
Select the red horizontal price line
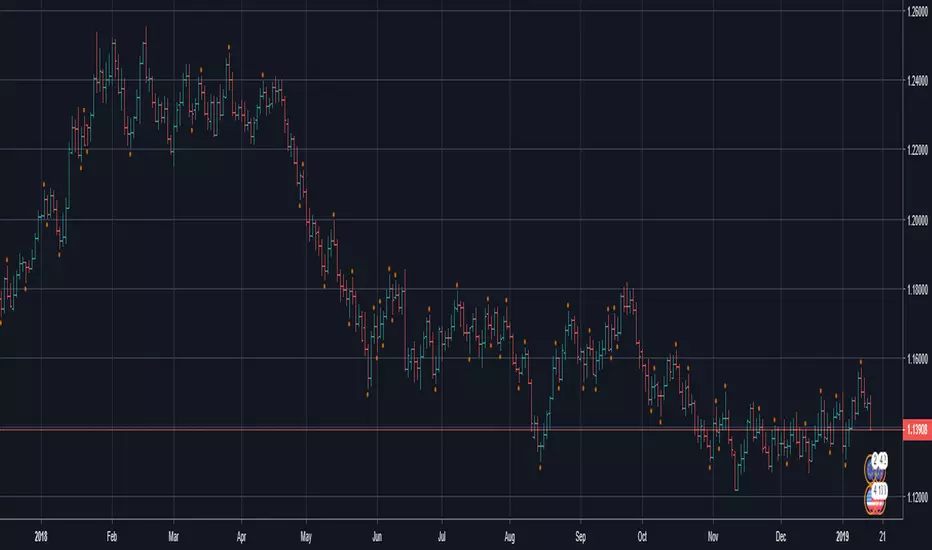pos(451,429)
